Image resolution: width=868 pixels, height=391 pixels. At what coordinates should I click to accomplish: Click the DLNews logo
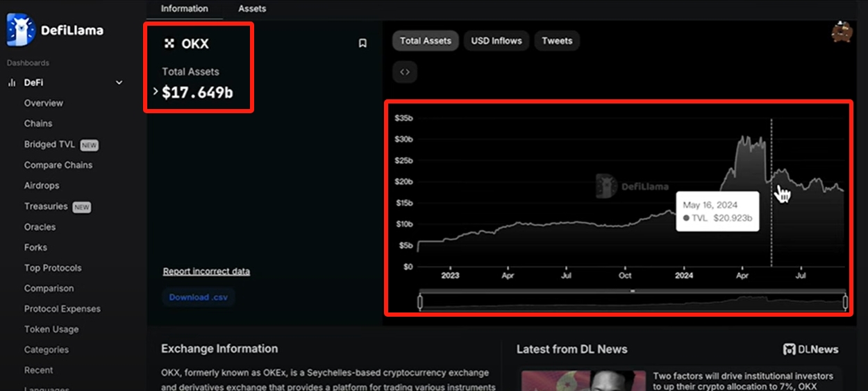[810, 349]
